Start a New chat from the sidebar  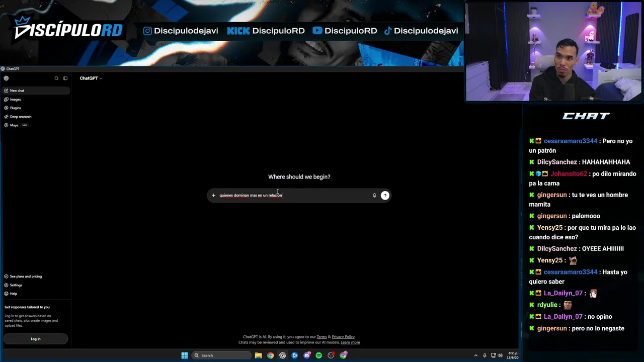click(x=35, y=90)
